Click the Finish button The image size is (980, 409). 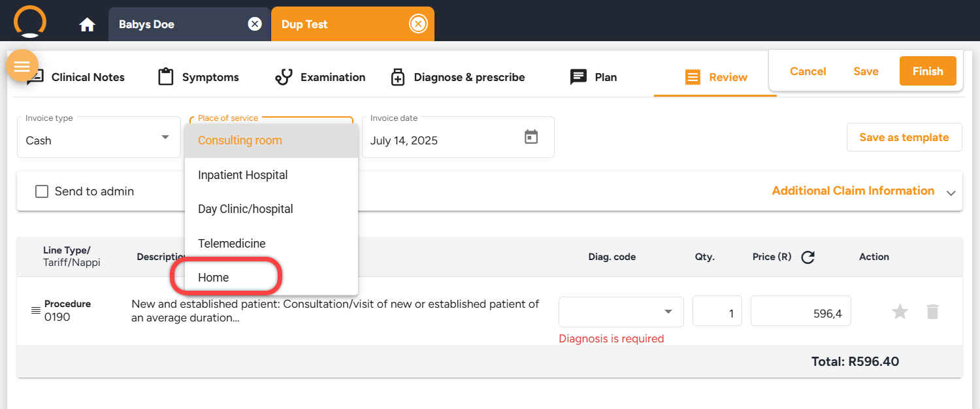(x=928, y=71)
